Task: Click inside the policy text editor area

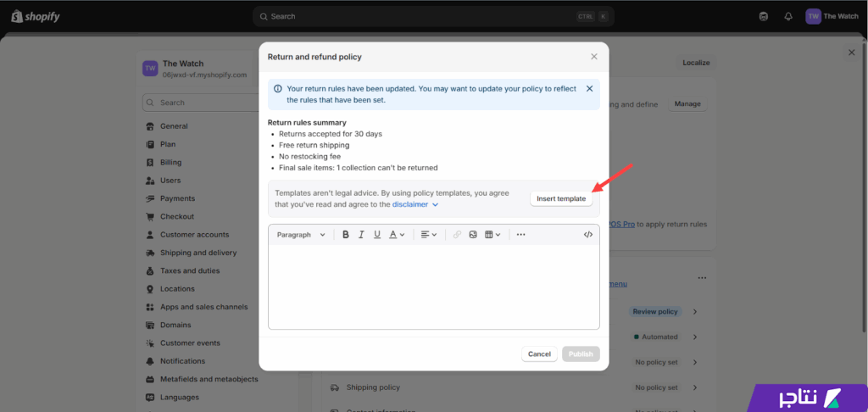Action: pos(433,287)
